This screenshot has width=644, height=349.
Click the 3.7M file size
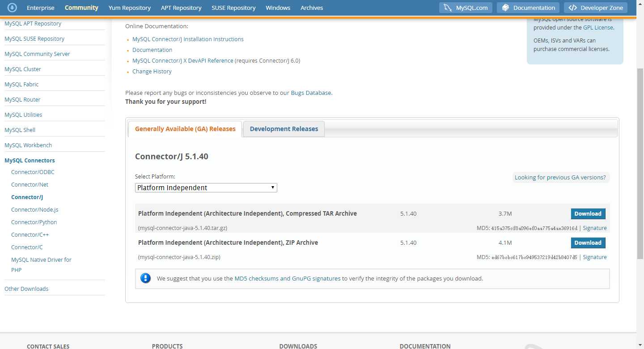coord(505,213)
